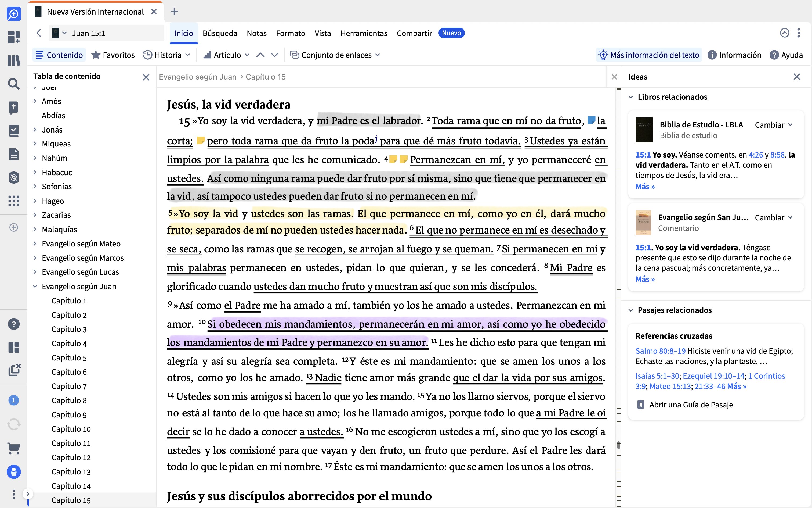Click the back arrow beside Juan 15:1
The height and width of the screenshot is (508, 812).
pyautogui.click(x=39, y=33)
